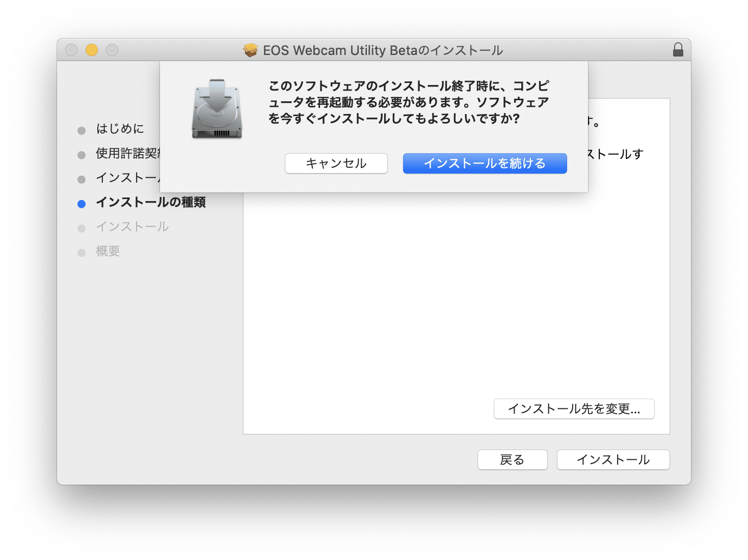This screenshot has height=560, width=748.
Task: Cancel the restart confirmation dialog
Action: click(336, 163)
